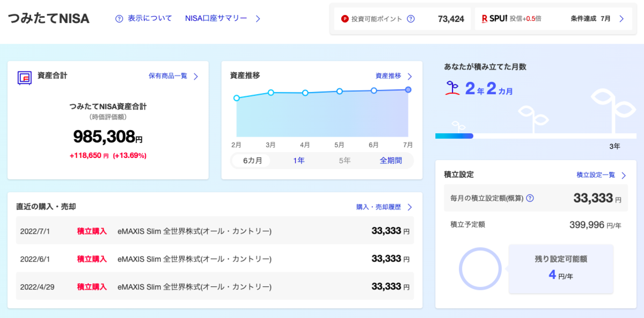
Task: Select the 2022/6/1 purchase row
Action: coord(215,259)
